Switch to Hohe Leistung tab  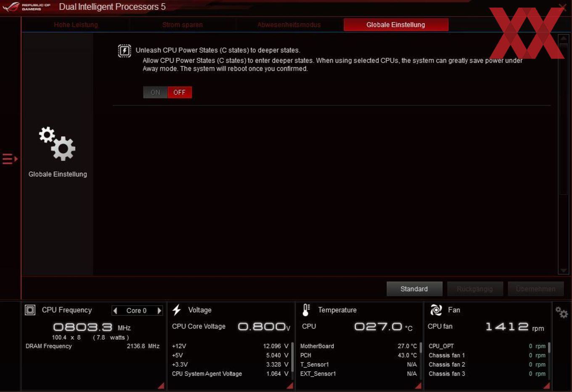click(x=76, y=25)
